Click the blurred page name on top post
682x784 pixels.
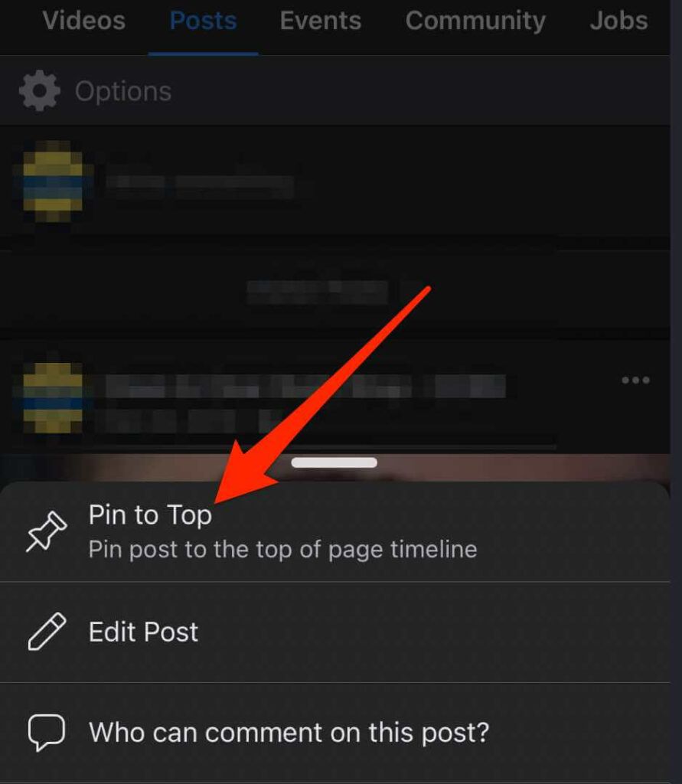(x=199, y=187)
